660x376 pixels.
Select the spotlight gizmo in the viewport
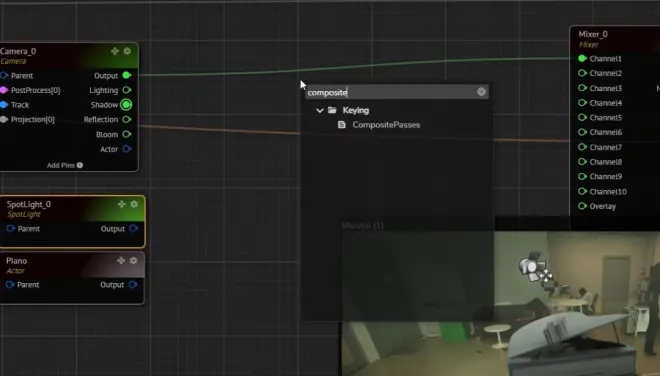tap(535, 268)
